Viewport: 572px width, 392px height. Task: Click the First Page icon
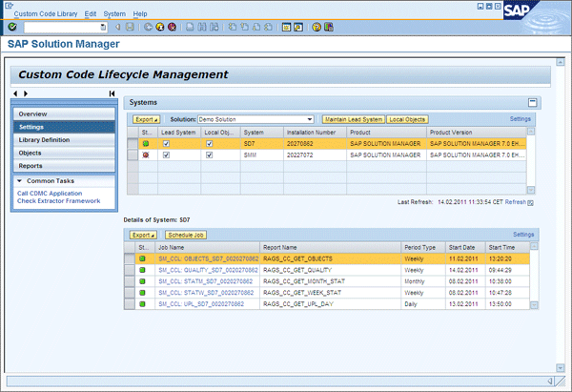point(233,27)
